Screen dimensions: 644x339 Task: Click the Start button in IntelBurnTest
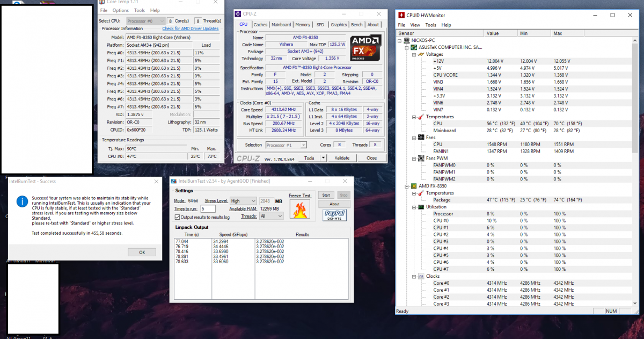pyautogui.click(x=326, y=194)
